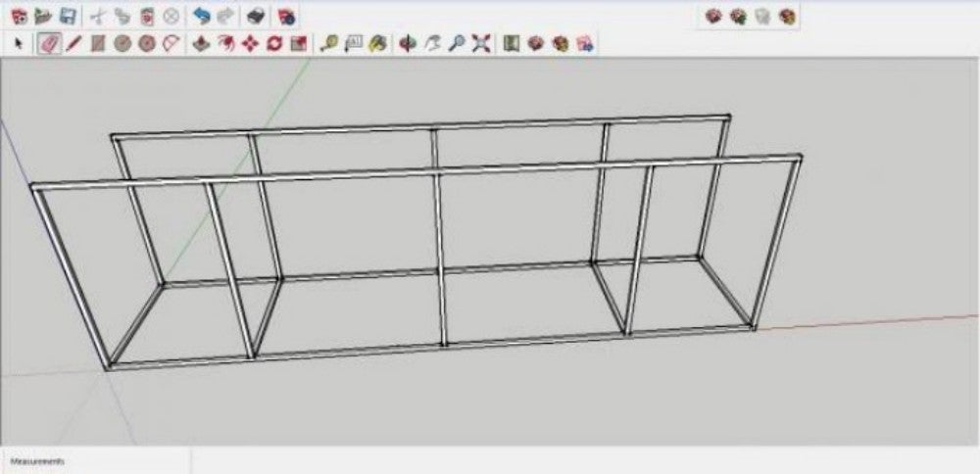Pick the Rectangle drawing tool
Image resolution: width=980 pixels, height=474 pixels.
98,44
